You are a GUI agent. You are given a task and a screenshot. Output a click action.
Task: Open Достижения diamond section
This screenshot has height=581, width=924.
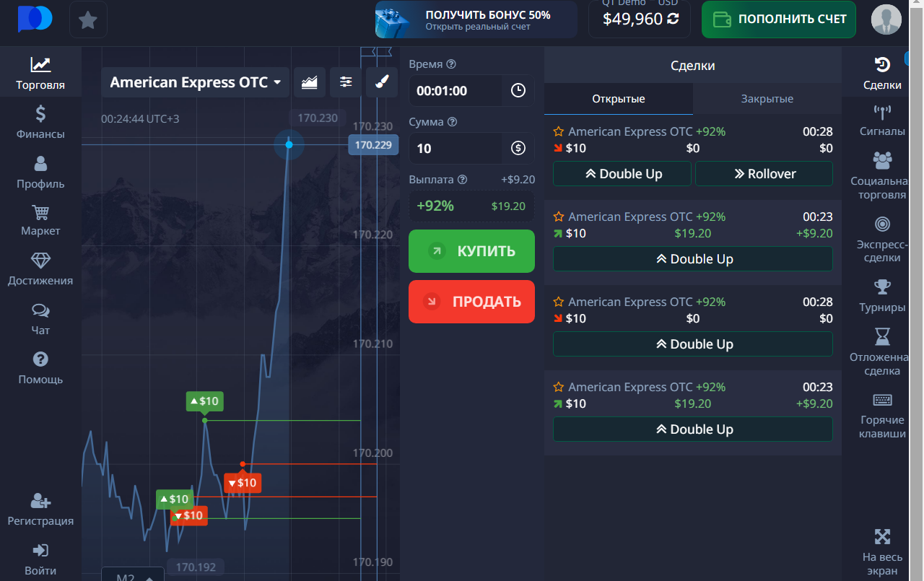[40, 270]
